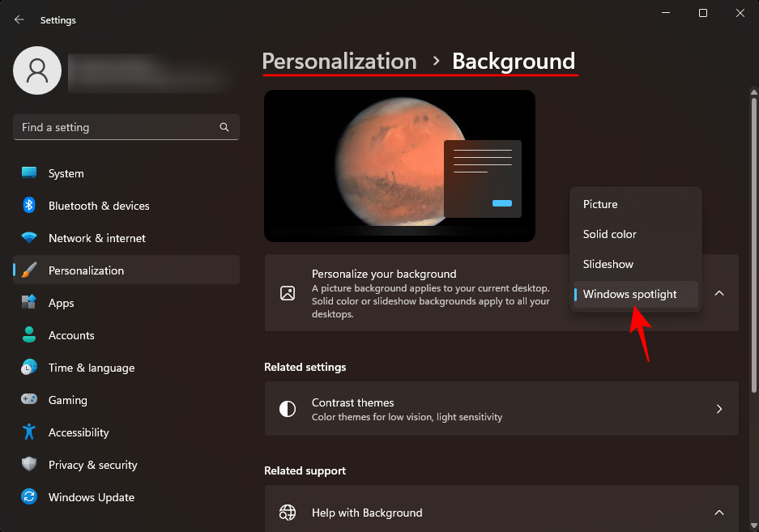Screen dimensions: 759x532
Task: Open Apps settings text label
Action: click(61, 303)
